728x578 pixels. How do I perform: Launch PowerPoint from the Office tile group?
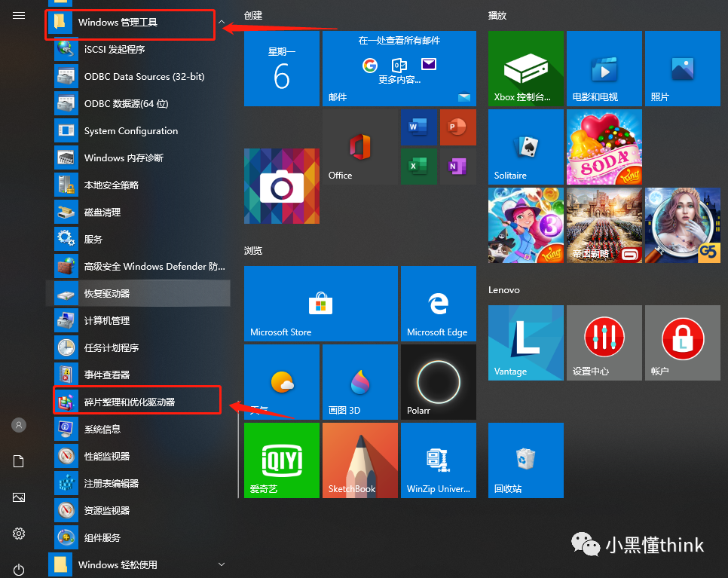458,127
